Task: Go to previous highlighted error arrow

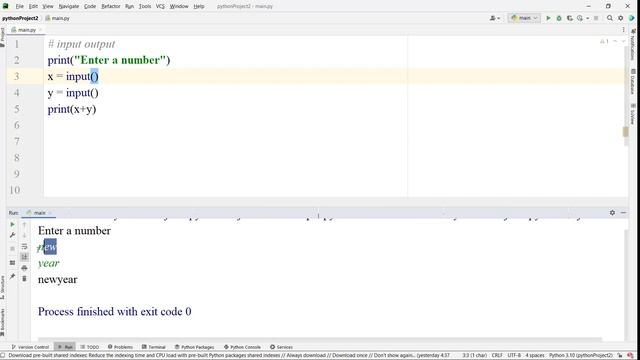Action: [615, 41]
